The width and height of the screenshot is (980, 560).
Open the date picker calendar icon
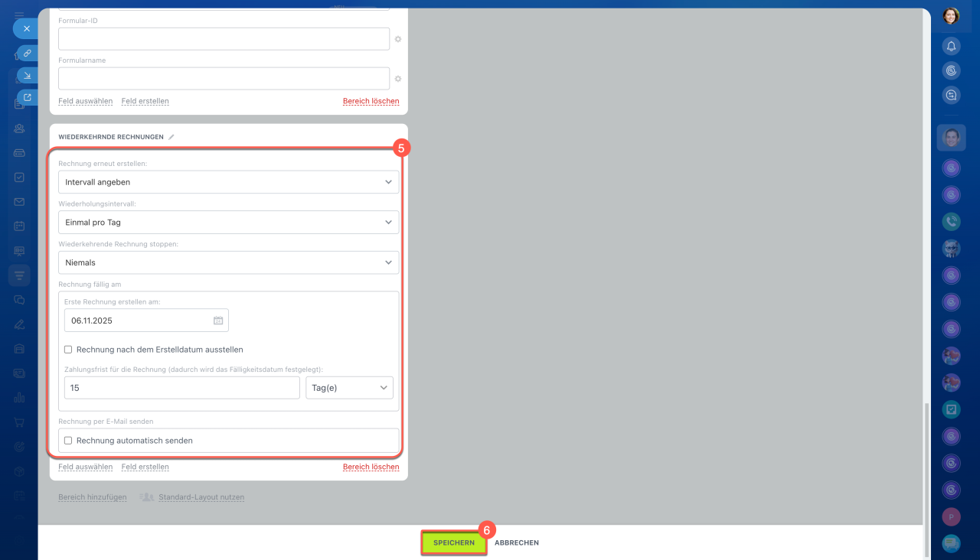tap(218, 321)
